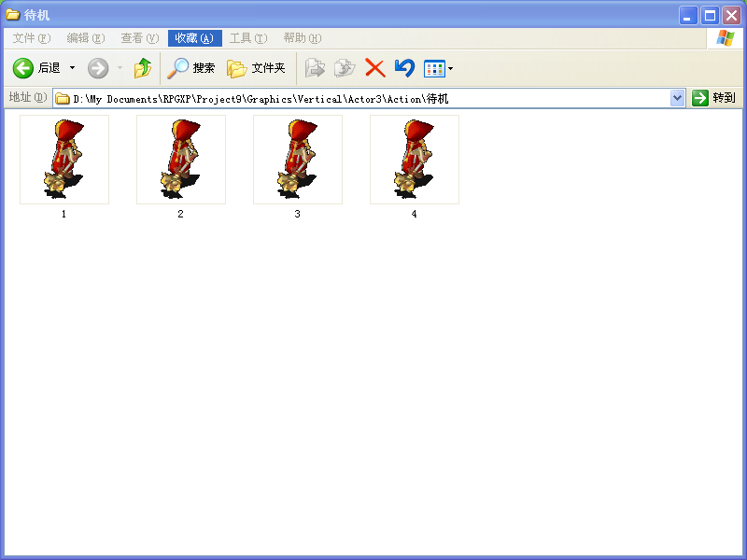The height and width of the screenshot is (560, 747).
Task: Minimize the 待机 window
Action: click(x=687, y=16)
